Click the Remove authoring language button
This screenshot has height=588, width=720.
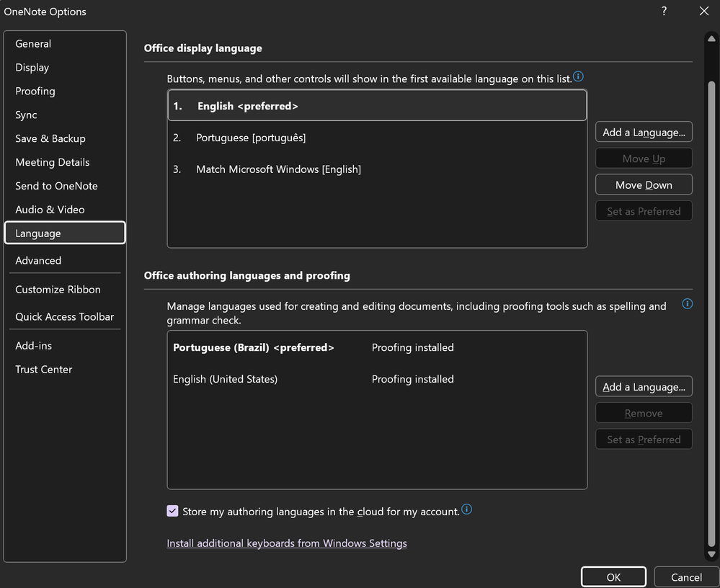[x=644, y=413]
